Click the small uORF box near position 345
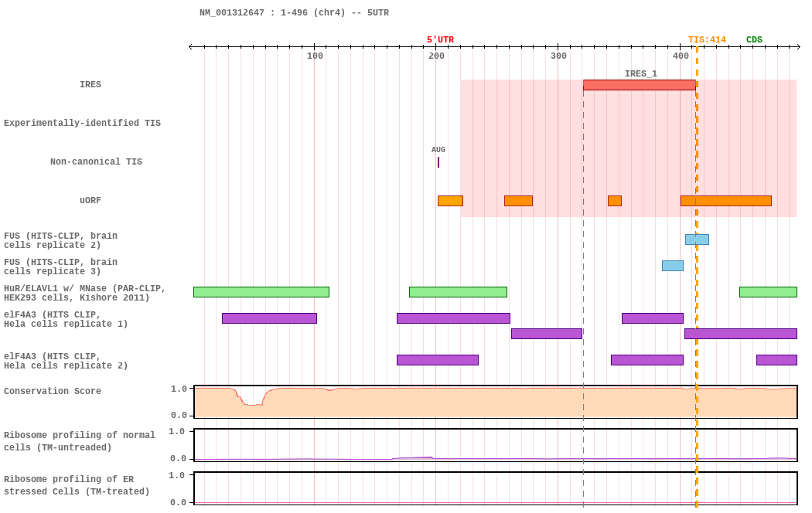The height and width of the screenshot is (513, 812). (615, 201)
